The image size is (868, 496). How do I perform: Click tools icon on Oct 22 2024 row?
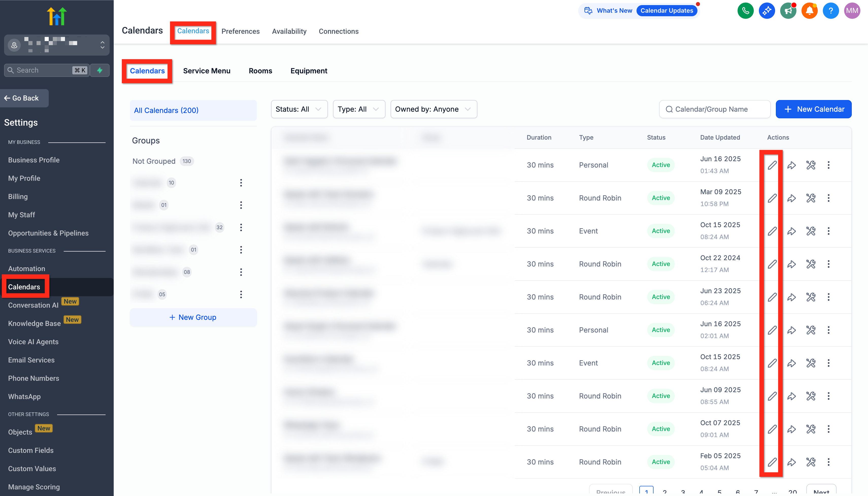tap(810, 264)
